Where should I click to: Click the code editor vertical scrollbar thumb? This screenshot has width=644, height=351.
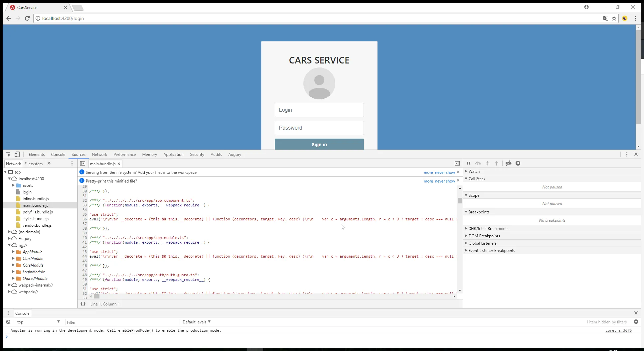(x=460, y=200)
